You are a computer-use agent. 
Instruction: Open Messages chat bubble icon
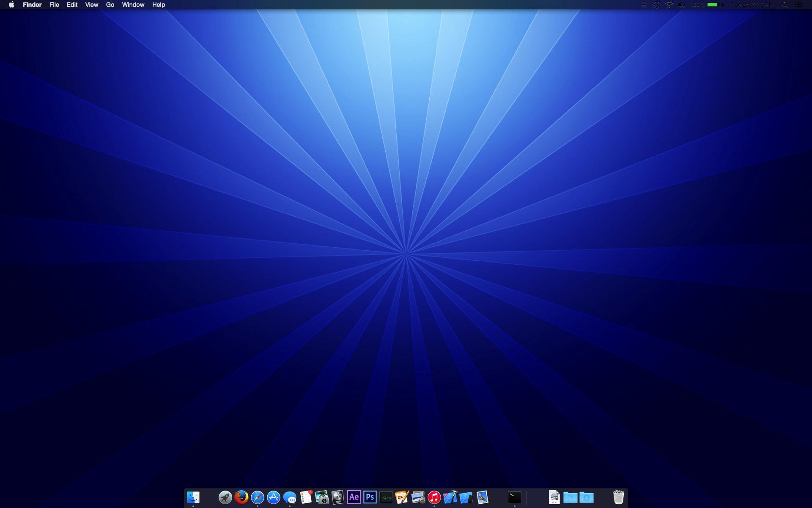tap(290, 497)
